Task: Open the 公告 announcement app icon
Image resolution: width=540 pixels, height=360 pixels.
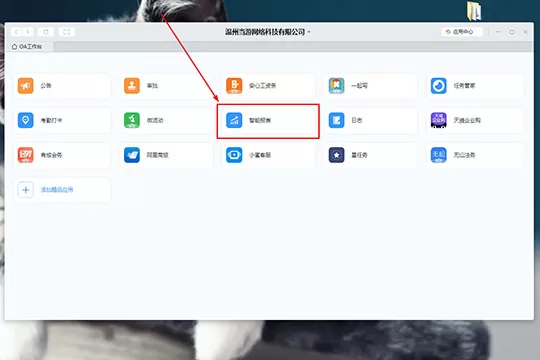Action: [x=25, y=86]
